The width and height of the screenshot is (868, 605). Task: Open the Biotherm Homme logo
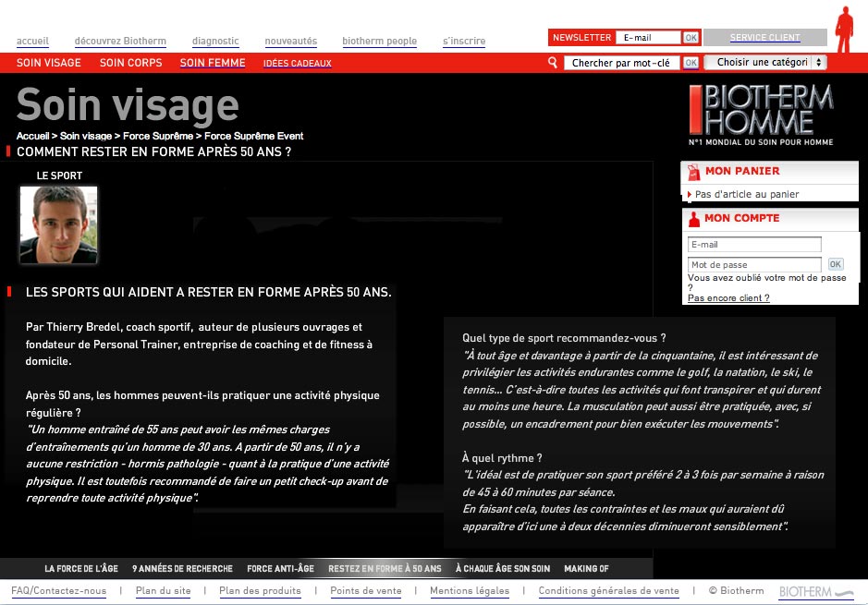coord(761,115)
